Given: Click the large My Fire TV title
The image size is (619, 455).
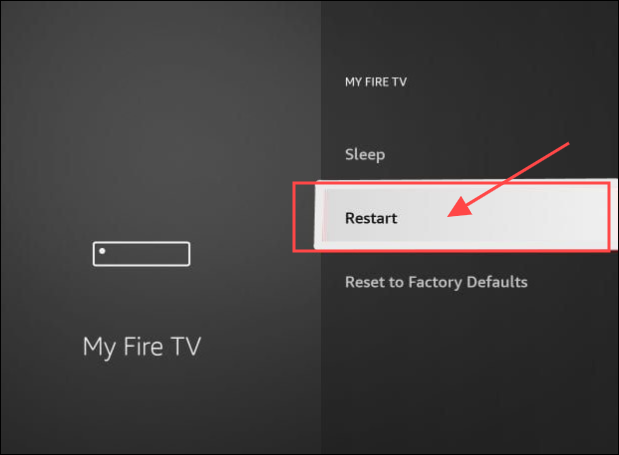Looking at the screenshot, I should (x=142, y=346).
